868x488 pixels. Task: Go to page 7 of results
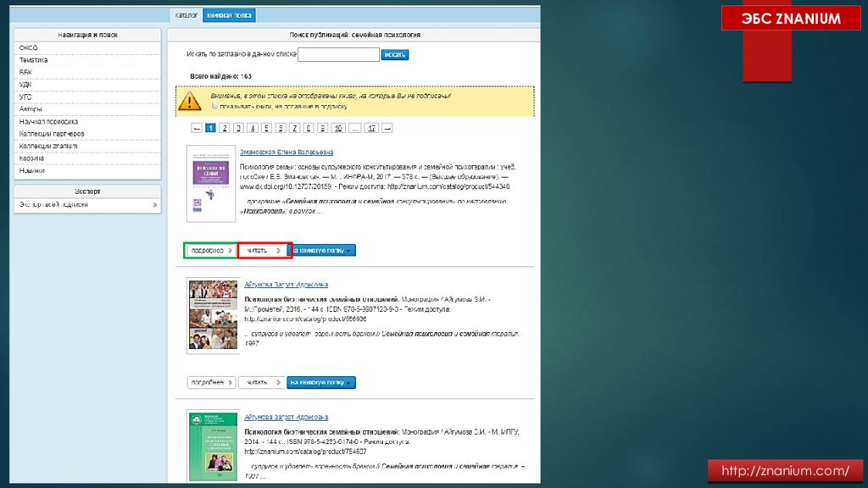294,129
